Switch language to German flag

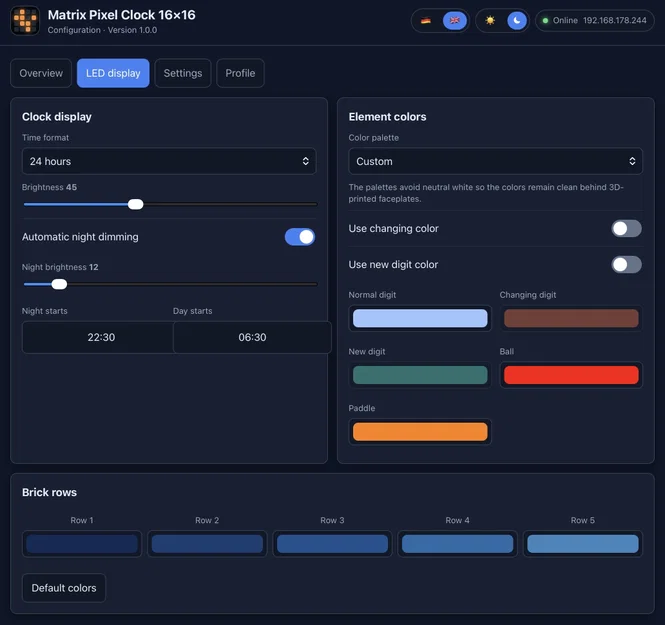[426, 20]
